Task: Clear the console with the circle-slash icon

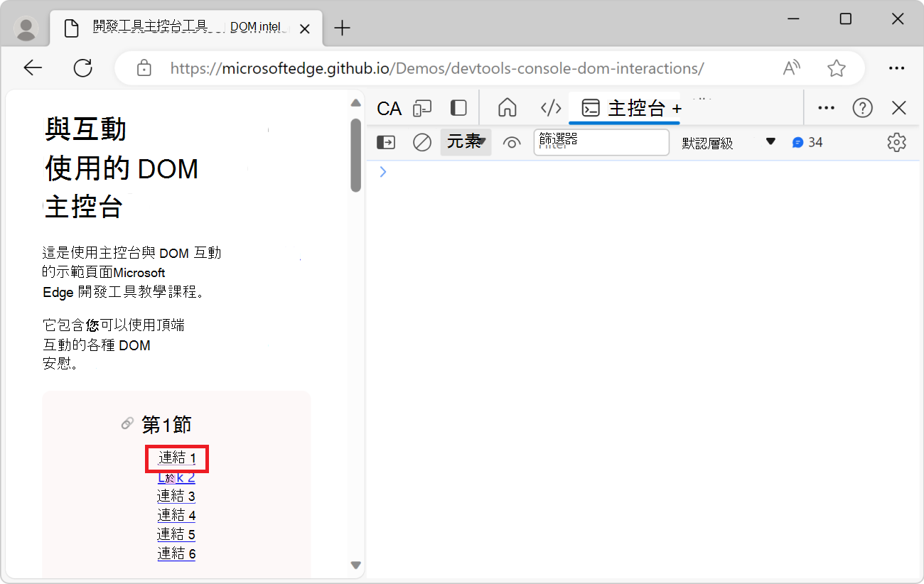Action: [x=422, y=143]
